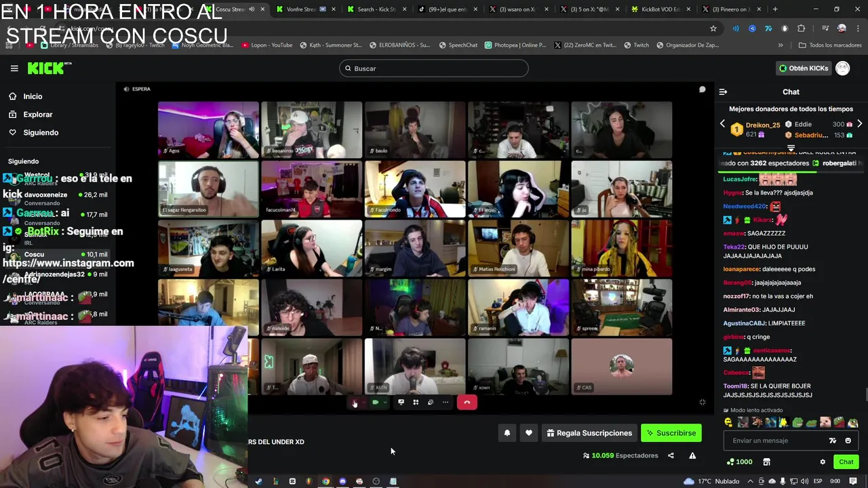Viewport: 868px width, 488px height.
Task: Click the 1000 channel points balance
Action: tap(739, 462)
